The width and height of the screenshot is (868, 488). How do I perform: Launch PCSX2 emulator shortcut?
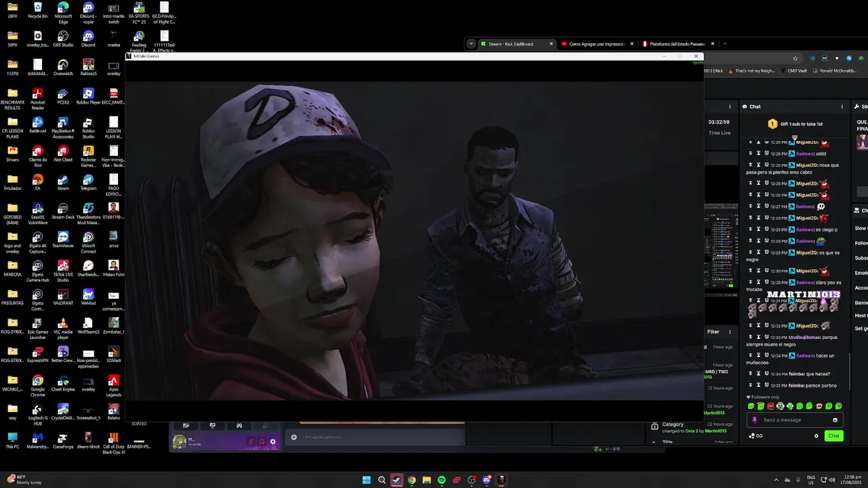(x=63, y=96)
